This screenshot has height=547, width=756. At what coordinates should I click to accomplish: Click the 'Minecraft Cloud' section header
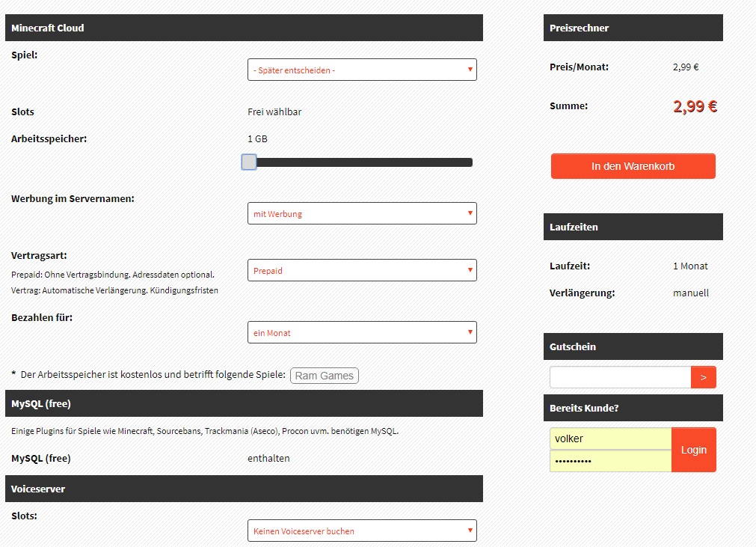coord(244,28)
